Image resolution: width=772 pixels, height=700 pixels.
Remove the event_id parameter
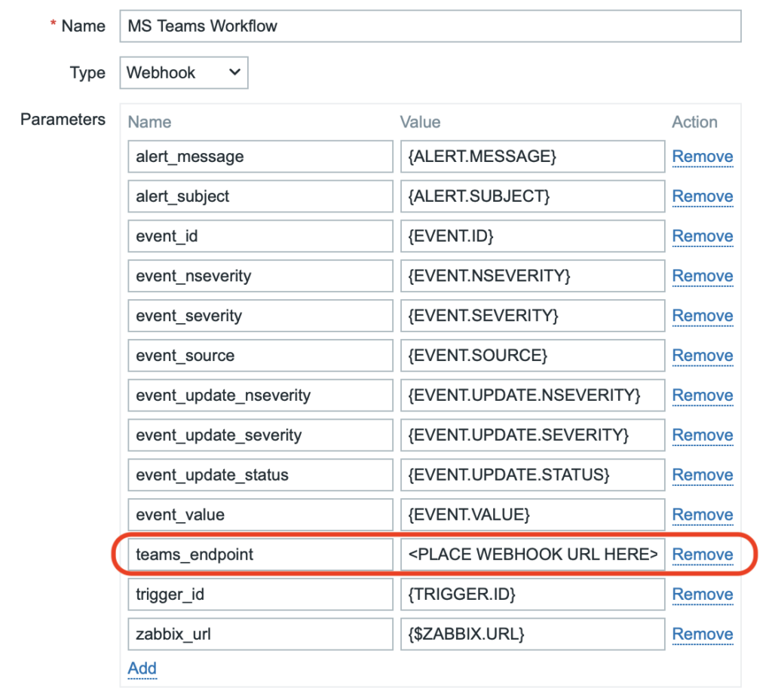(x=702, y=236)
